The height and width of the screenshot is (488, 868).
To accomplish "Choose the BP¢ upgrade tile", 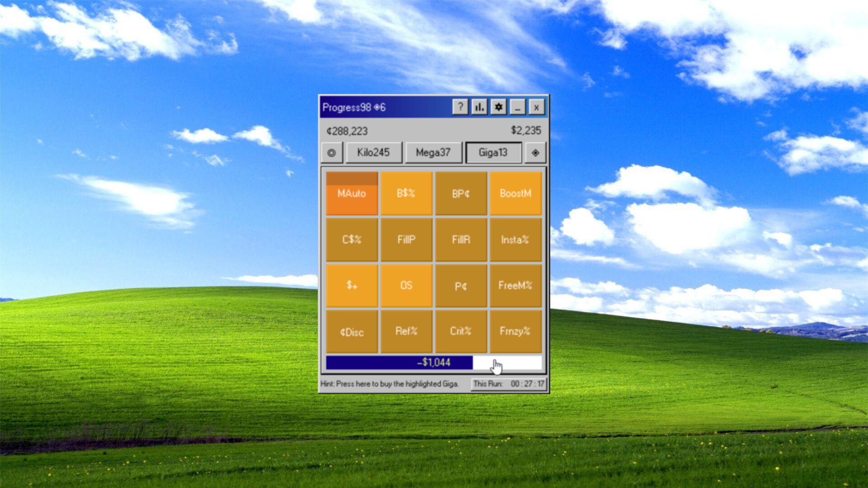I will coord(461,193).
